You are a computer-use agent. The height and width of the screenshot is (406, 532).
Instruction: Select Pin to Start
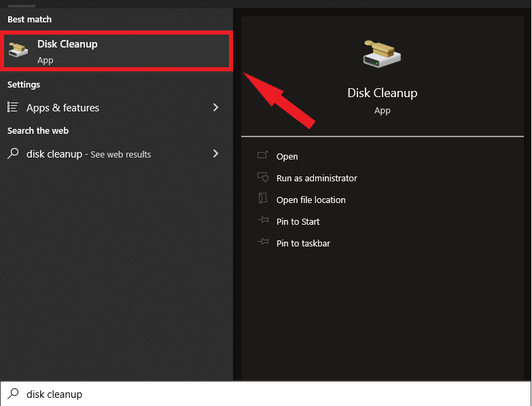(298, 221)
